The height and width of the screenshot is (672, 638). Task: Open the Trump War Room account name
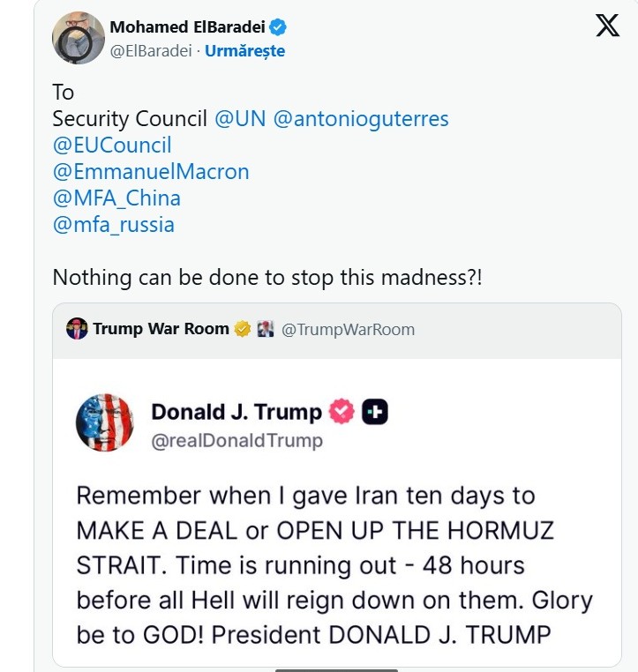click(x=161, y=329)
